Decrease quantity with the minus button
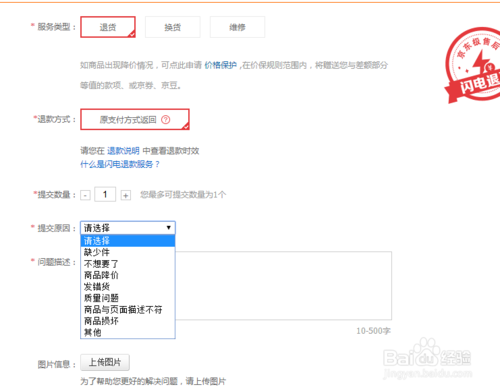 pyautogui.click(x=85, y=195)
